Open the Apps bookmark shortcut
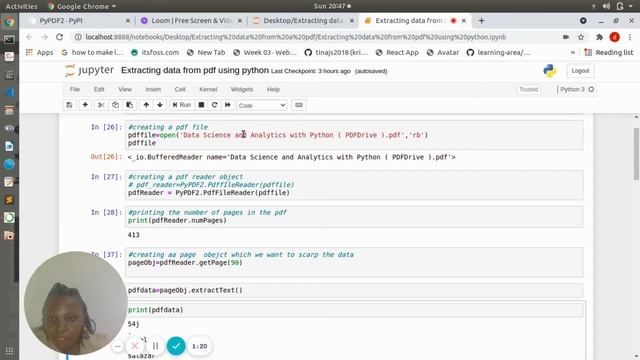Image resolution: width=640 pixels, height=360 pixels. click(40, 52)
